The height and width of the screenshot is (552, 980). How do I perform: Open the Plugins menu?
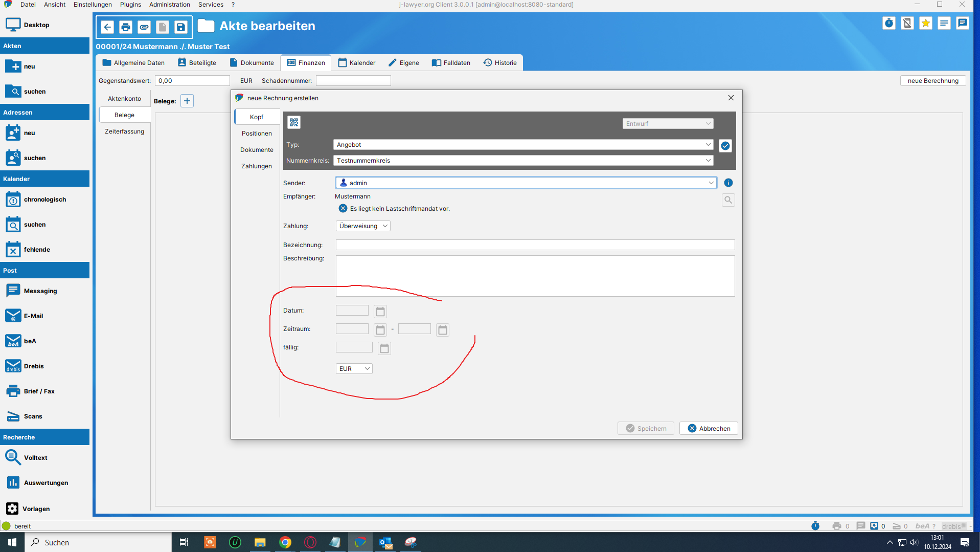click(x=130, y=5)
